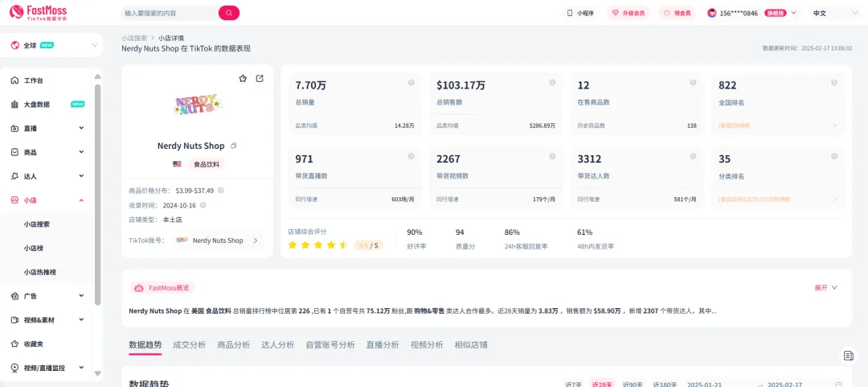
Task: Click the info icon beside 总销量
Action: click(411, 83)
